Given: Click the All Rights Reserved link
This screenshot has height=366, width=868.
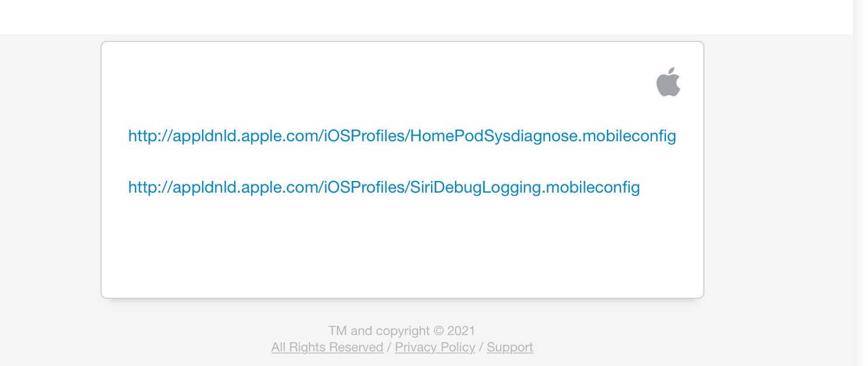Looking at the screenshot, I should point(327,347).
